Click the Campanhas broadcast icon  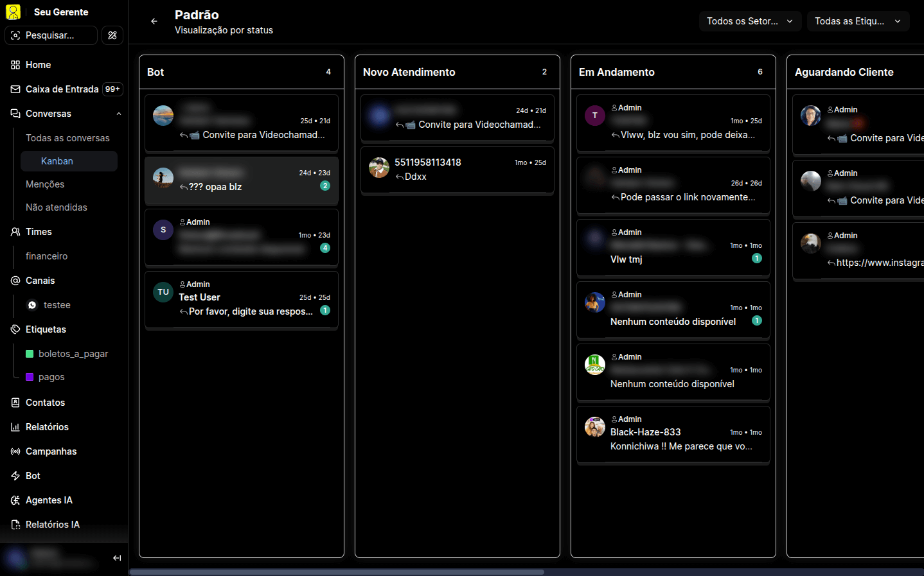[x=14, y=451]
